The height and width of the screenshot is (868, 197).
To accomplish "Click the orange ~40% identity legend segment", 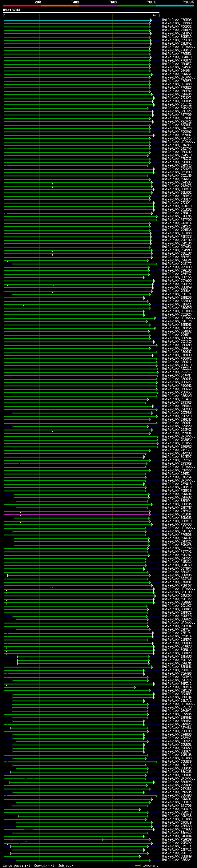I will [60, 6].
